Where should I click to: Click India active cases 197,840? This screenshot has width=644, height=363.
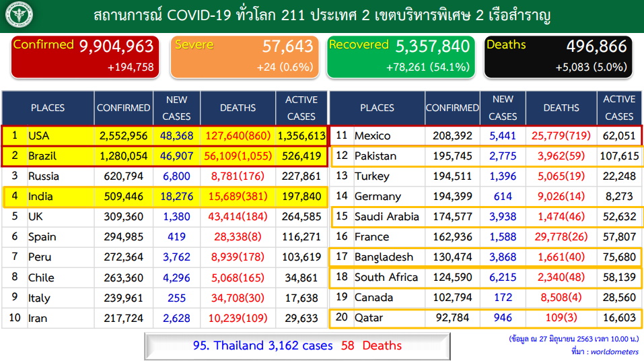pyautogui.click(x=301, y=196)
